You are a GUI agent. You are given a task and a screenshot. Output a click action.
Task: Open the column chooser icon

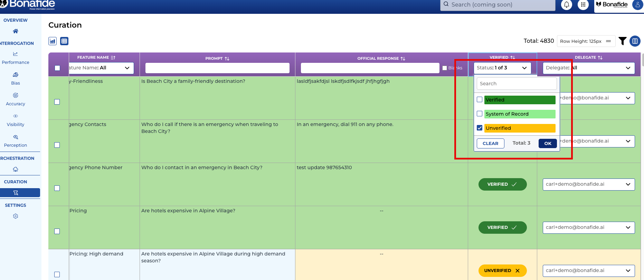[635, 41]
